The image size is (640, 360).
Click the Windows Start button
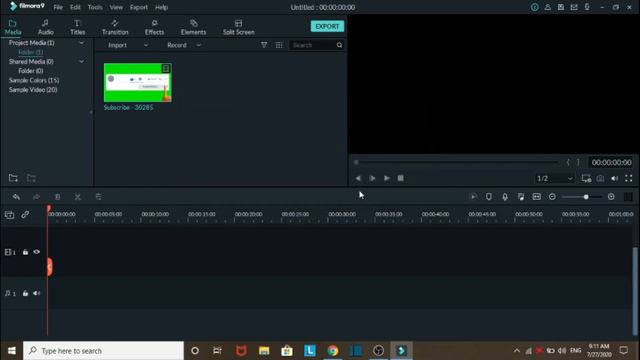(11, 351)
